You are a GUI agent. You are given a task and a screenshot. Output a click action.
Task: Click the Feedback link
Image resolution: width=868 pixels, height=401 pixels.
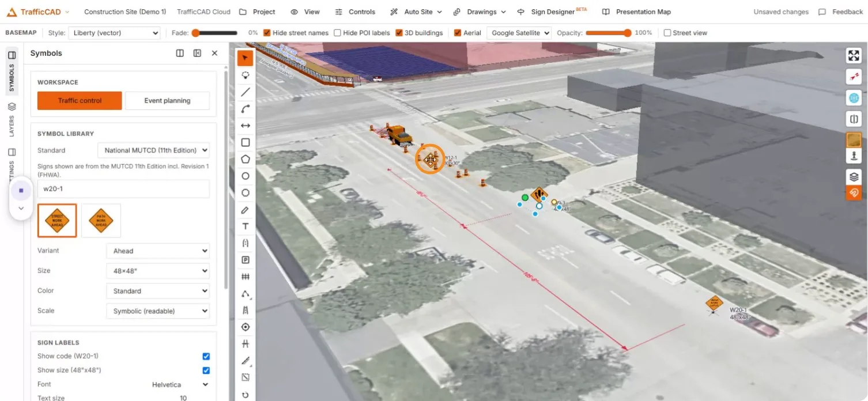(840, 12)
